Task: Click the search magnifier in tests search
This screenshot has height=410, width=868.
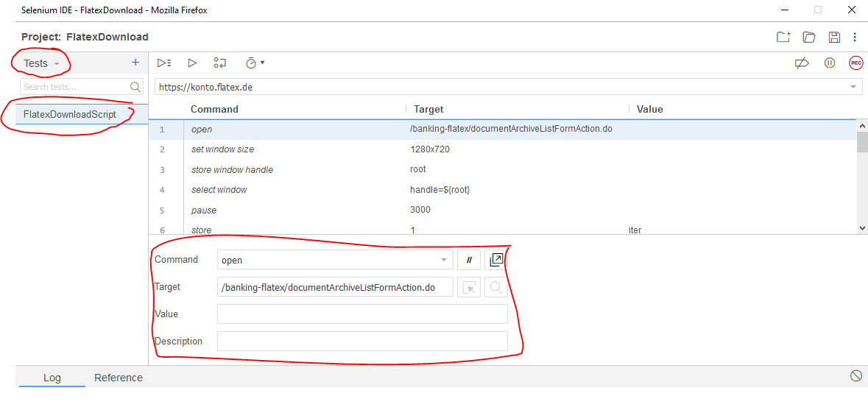Action: (135, 87)
